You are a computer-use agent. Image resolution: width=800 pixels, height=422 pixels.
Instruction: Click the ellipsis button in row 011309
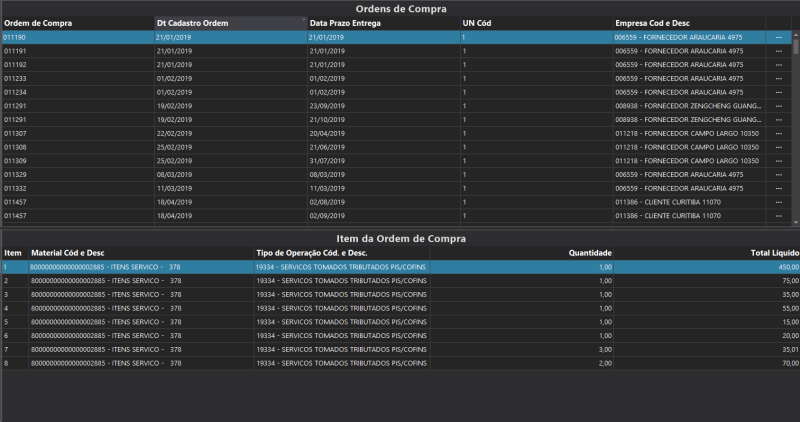point(778,161)
